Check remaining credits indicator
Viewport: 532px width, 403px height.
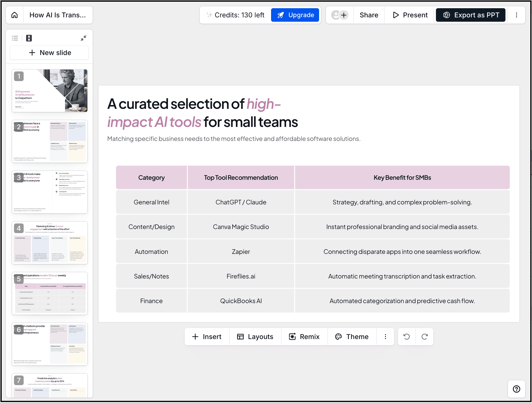[x=236, y=15]
